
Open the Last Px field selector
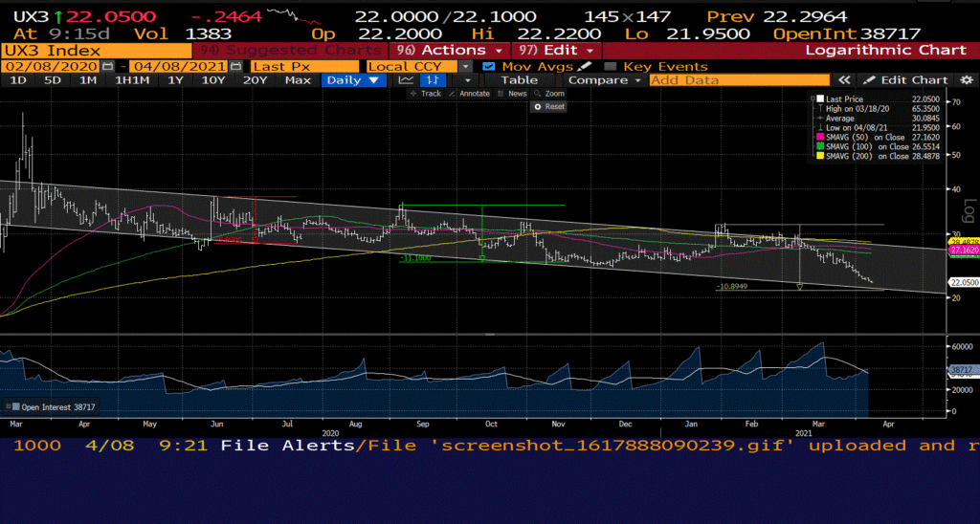[x=304, y=66]
